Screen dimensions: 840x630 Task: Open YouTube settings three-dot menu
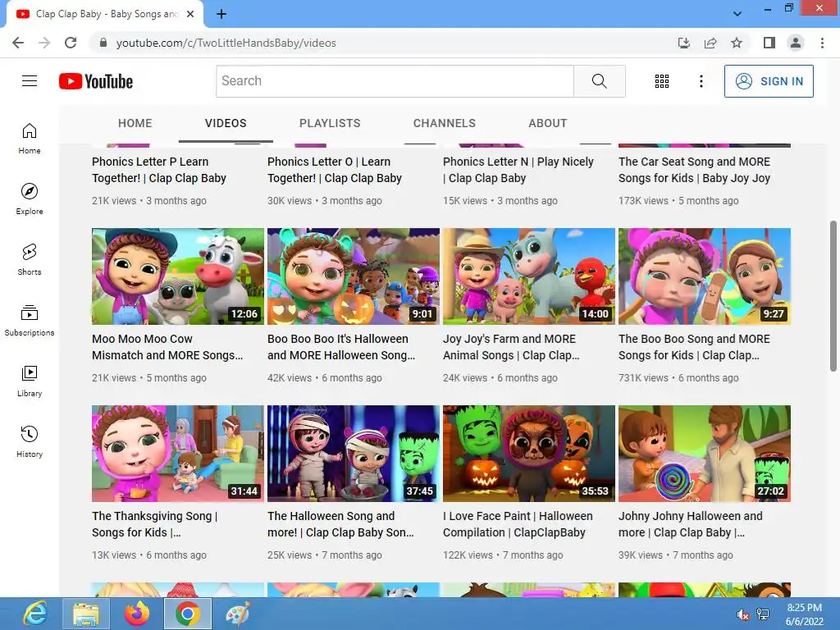coord(701,81)
